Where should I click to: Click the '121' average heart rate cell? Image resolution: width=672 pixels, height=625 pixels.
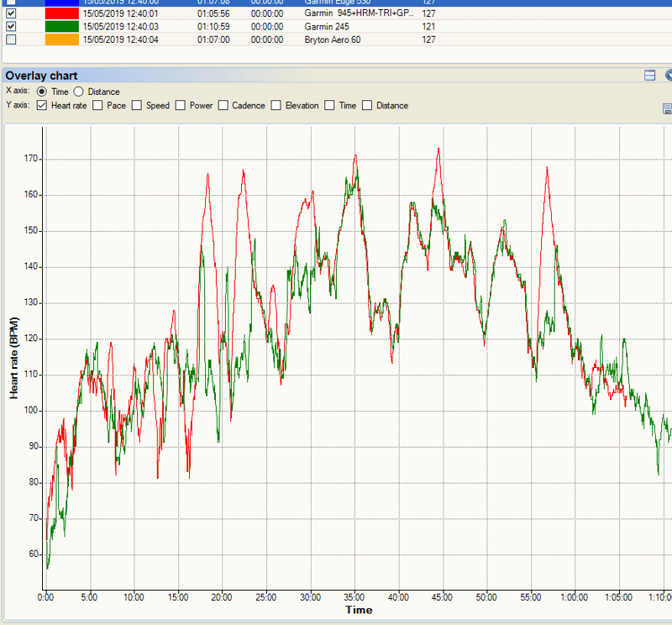(428, 27)
